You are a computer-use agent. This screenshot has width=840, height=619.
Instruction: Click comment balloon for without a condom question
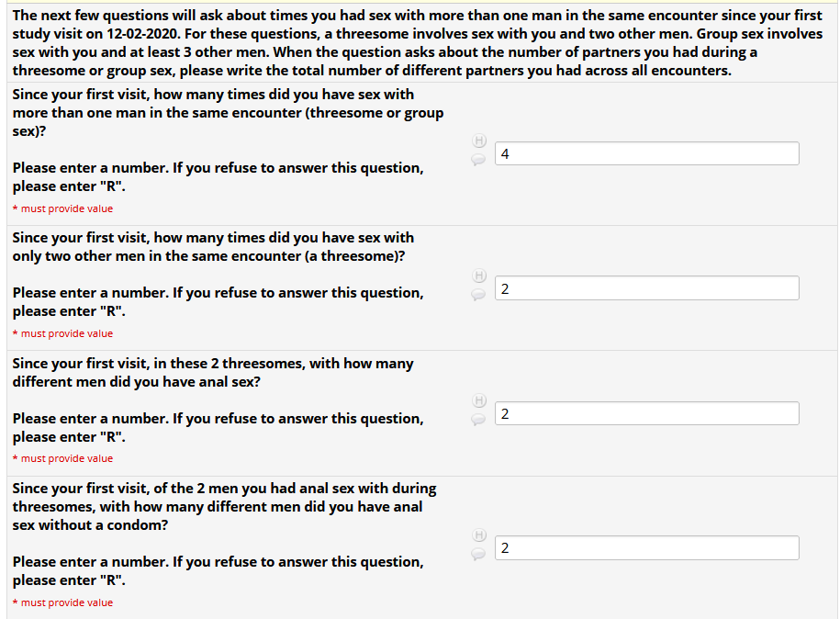pos(478,554)
